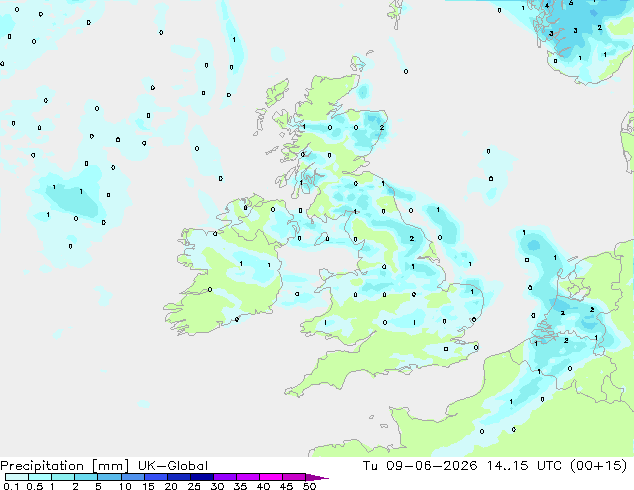Click the '40' legend scale label
634x490 pixels.
click(x=263, y=486)
